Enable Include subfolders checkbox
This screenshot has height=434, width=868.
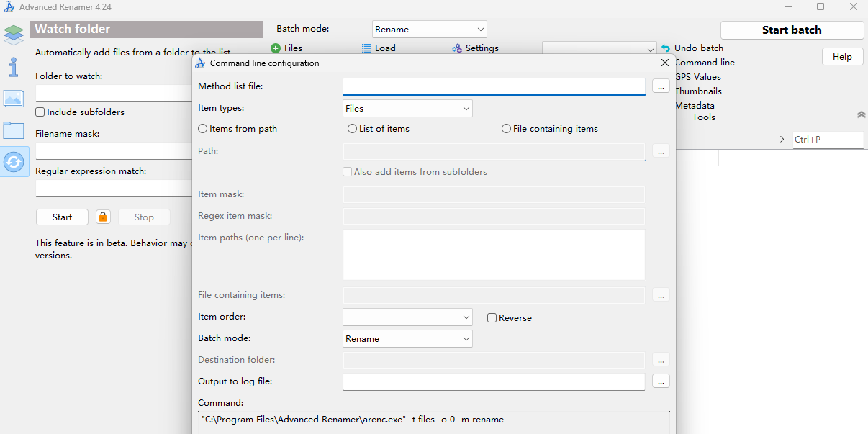pos(40,112)
